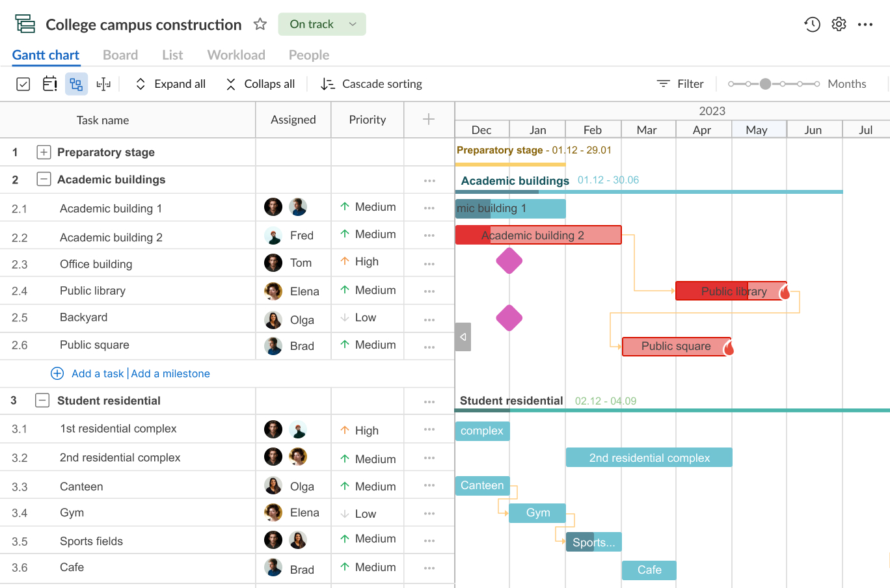The image size is (890, 588).
Task: Collapse the grid panel using arrow handle
Action: click(463, 337)
